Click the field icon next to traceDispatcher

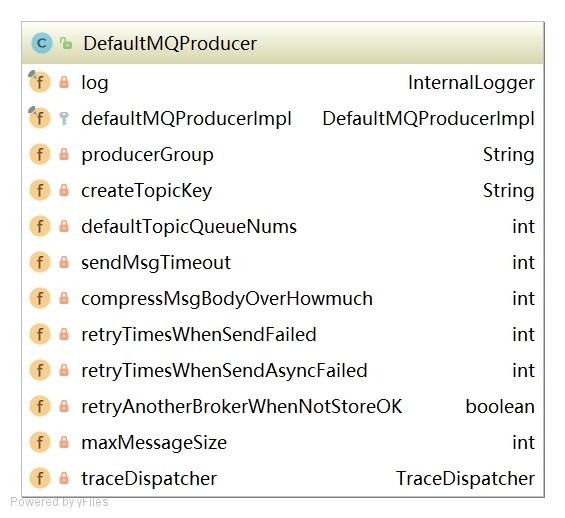coord(40,478)
